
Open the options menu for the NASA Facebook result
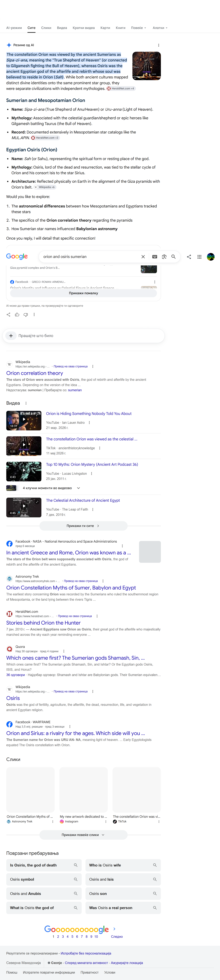122,546
